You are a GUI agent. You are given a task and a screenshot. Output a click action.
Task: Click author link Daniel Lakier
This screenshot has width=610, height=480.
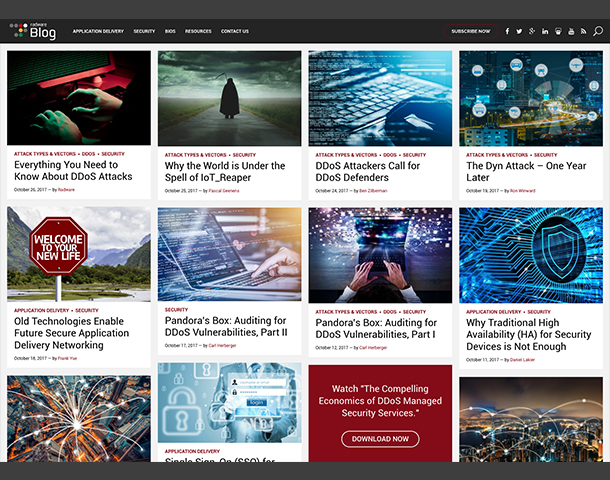(522, 360)
